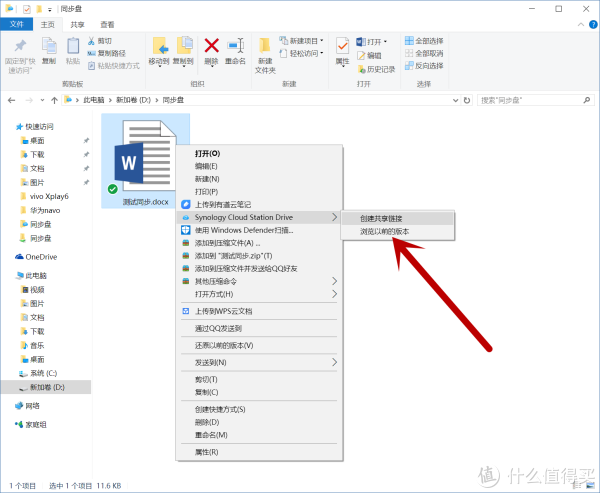Select Homegroup (家庭组) in navigation pane
This screenshot has width=600, height=493.
(x=31, y=424)
